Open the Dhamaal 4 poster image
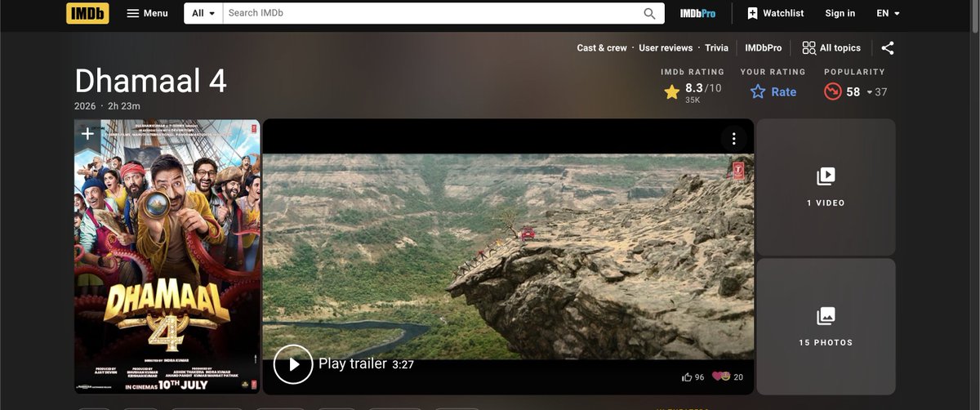The image size is (980, 410). pyautogui.click(x=167, y=256)
